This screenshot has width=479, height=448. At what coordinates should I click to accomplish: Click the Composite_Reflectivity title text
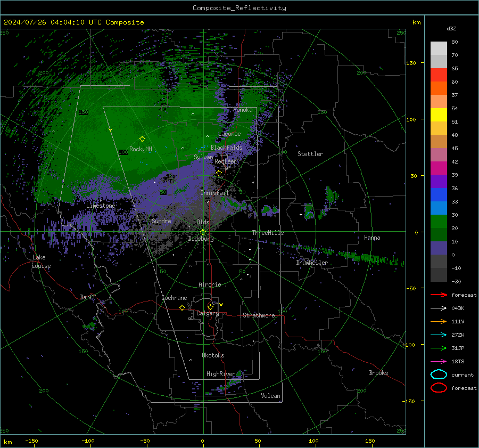pyautogui.click(x=240, y=8)
